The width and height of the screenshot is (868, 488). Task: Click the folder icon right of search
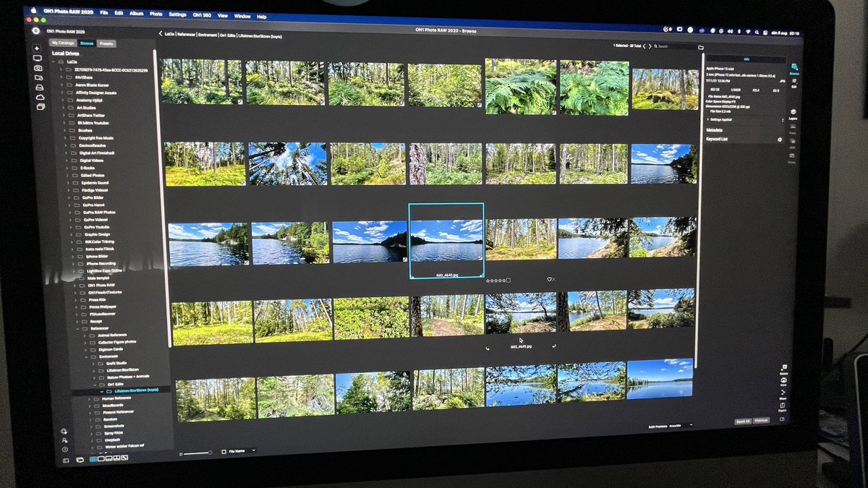[x=700, y=47]
